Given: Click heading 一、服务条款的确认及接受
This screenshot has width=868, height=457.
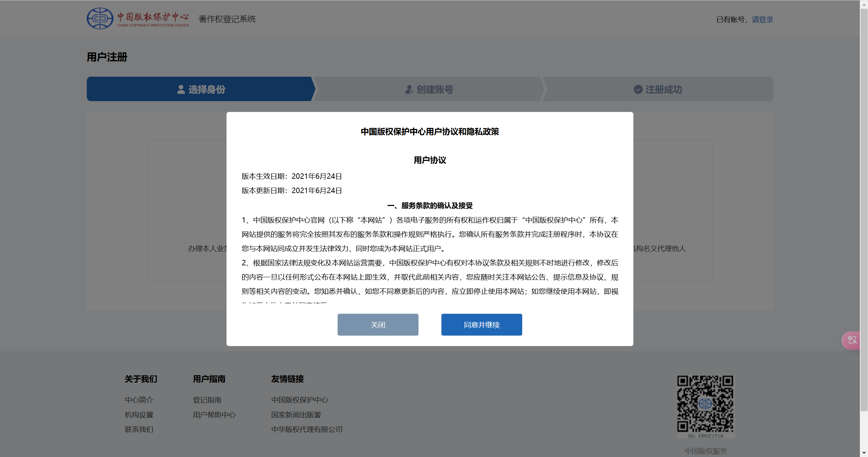Looking at the screenshot, I should pos(430,206).
